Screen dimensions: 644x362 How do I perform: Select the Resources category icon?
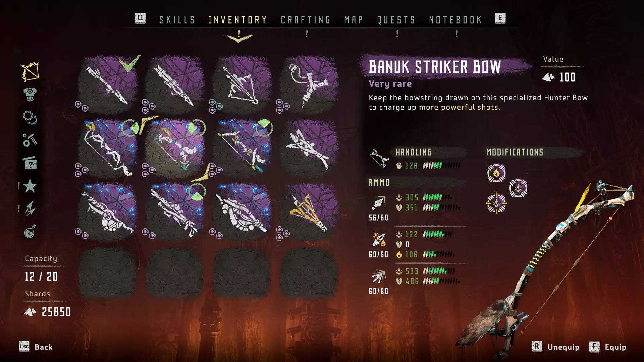click(30, 140)
